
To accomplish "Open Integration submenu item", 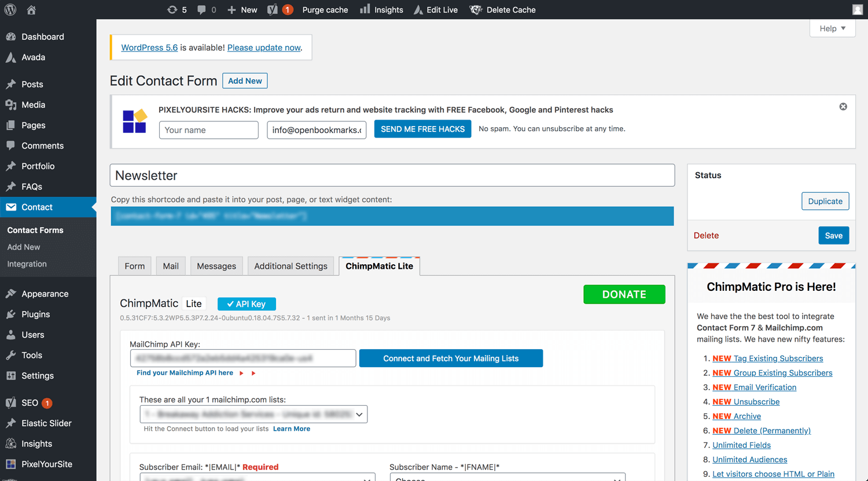I will [27, 264].
